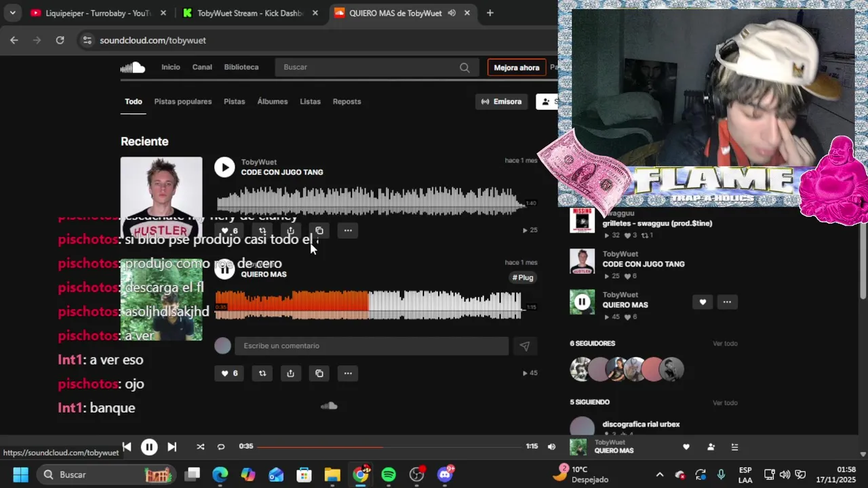Mute audio on QUIERO MAS tab

(452, 13)
